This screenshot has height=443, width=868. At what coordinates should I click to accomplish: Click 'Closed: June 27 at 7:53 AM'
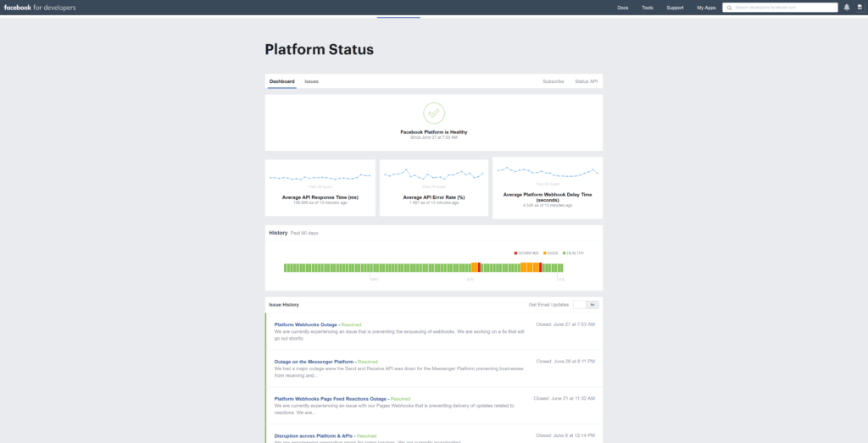[565, 324]
